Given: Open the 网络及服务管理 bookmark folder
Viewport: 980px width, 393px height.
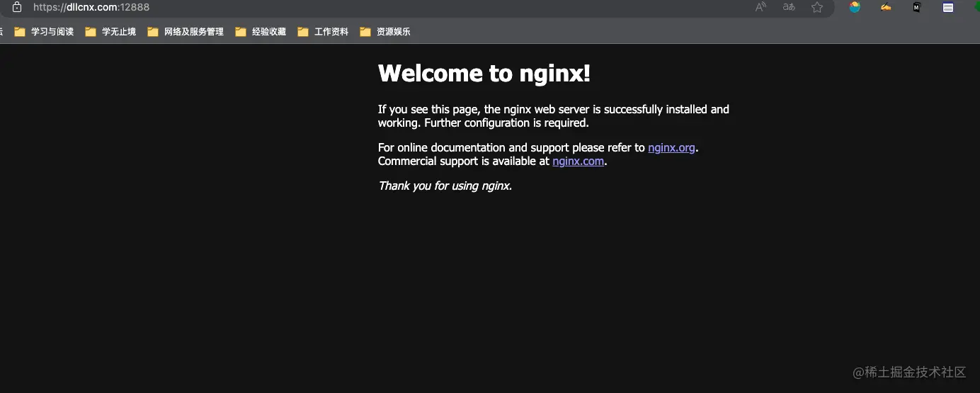Looking at the screenshot, I should tap(186, 32).
